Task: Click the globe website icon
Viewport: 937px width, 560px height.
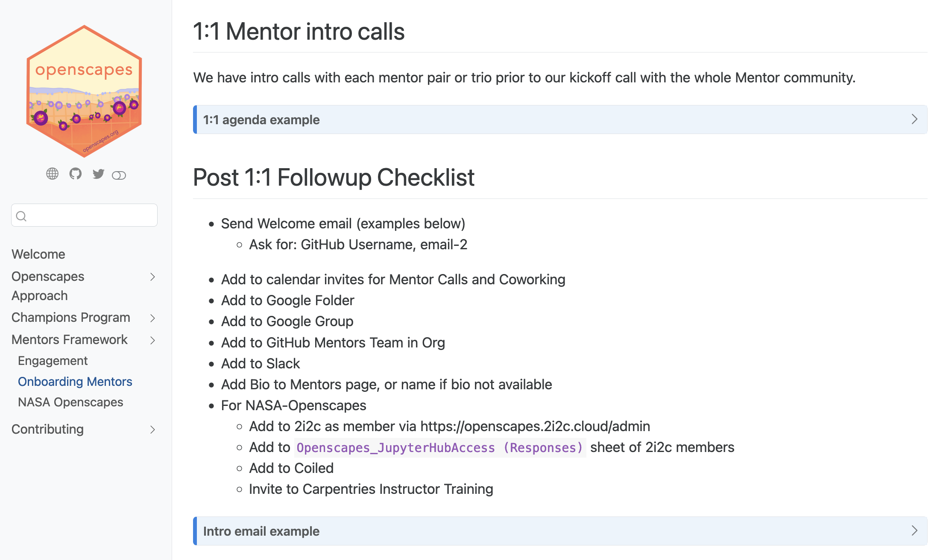Action: pos(52,174)
